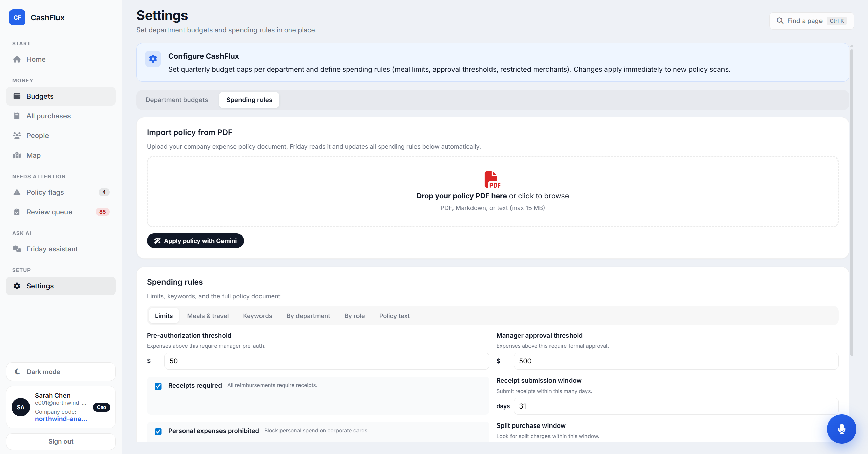The image size is (868, 454).
Task: Activate the blue microphone voice button
Action: click(x=842, y=429)
